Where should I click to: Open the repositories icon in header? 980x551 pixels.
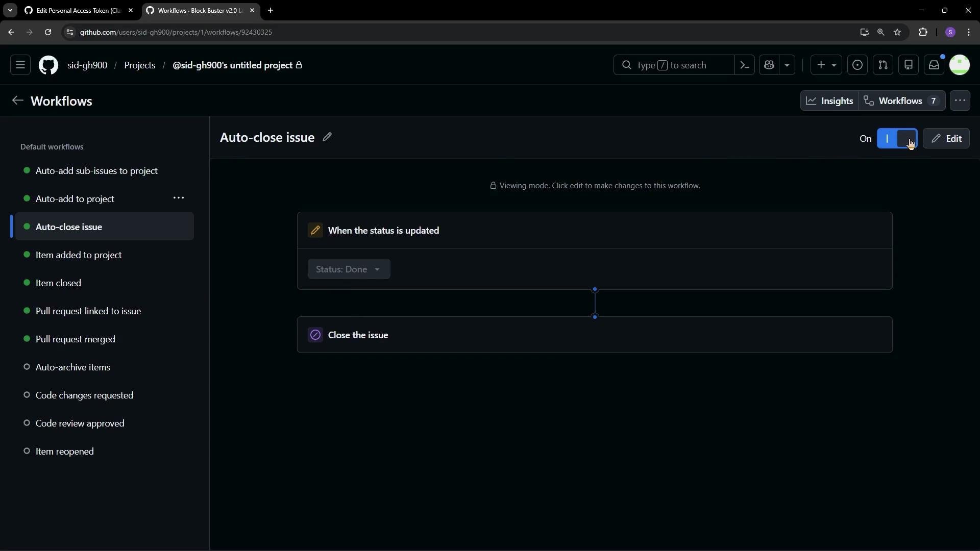[x=909, y=65]
